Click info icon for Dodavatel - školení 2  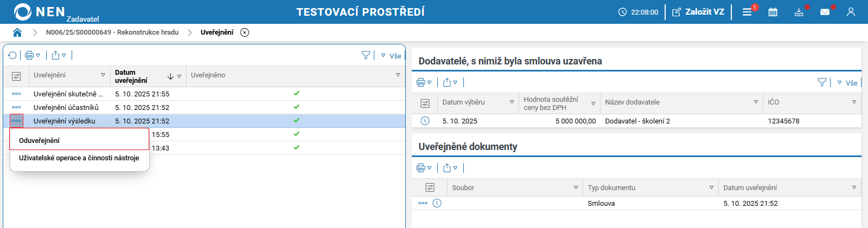[425, 121]
